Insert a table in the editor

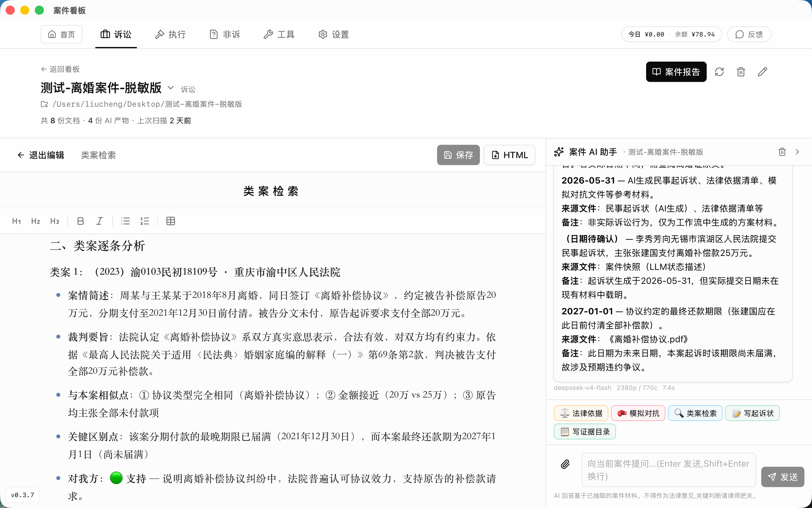(x=171, y=221)
